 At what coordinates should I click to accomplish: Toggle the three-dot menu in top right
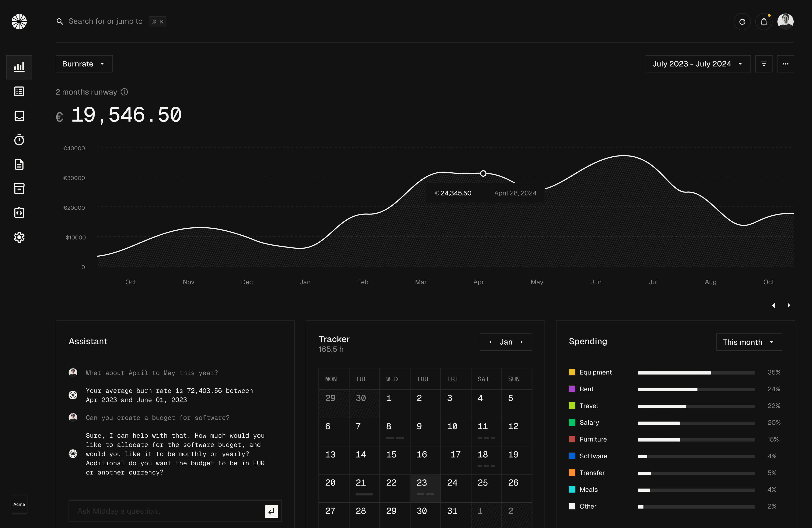tap(785, 63)
